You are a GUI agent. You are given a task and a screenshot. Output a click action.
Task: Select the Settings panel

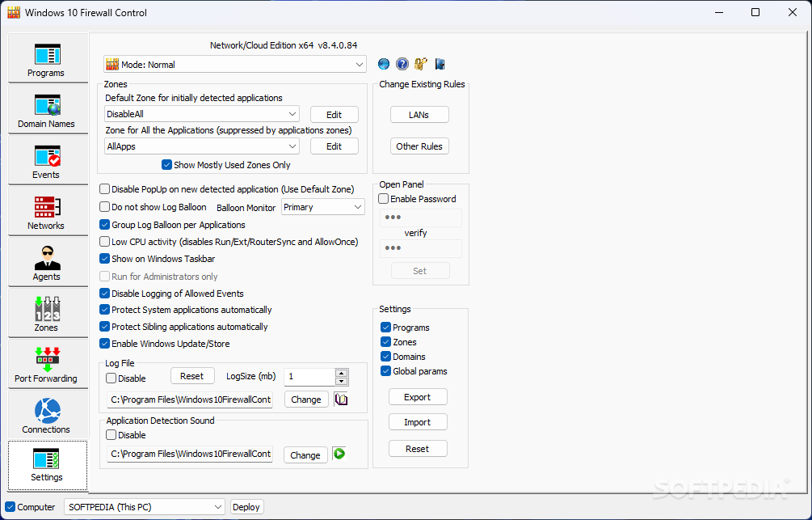(48, 466)
